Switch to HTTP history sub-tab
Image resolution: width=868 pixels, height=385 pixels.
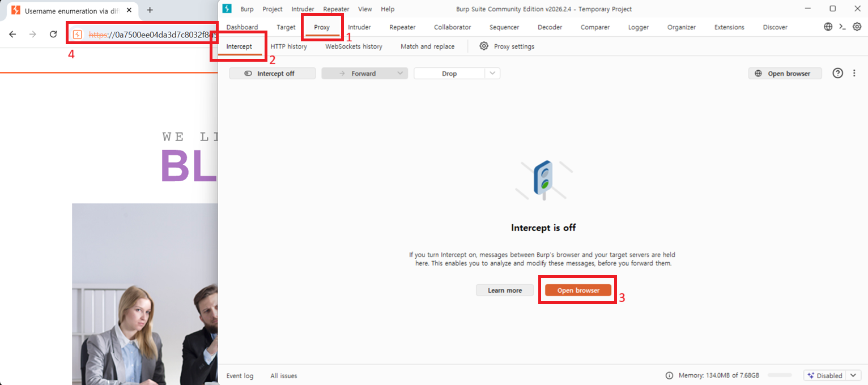point(288,46)
